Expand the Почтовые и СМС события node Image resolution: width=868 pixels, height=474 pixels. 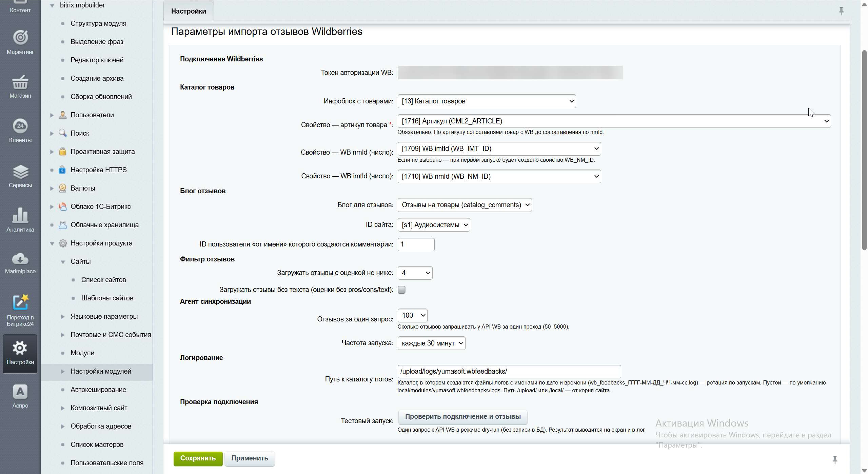pyautogui.click(x=63, y=335)
